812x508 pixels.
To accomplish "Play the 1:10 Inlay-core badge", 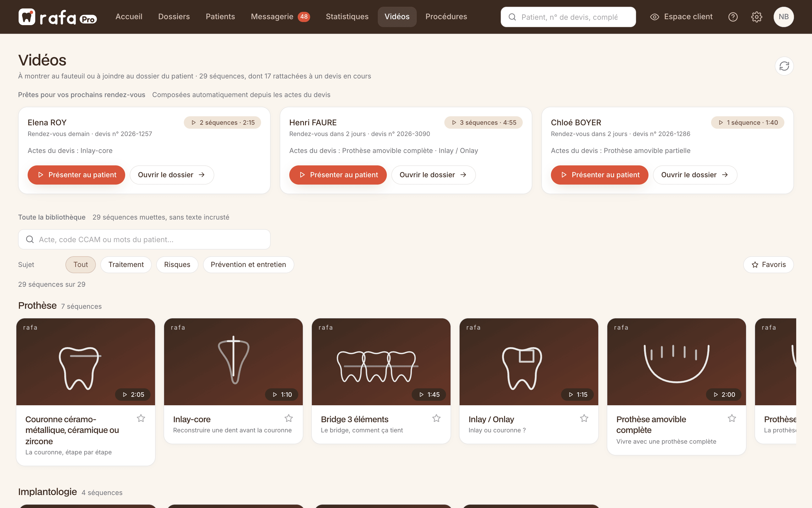I will click(x=281, y=395).
